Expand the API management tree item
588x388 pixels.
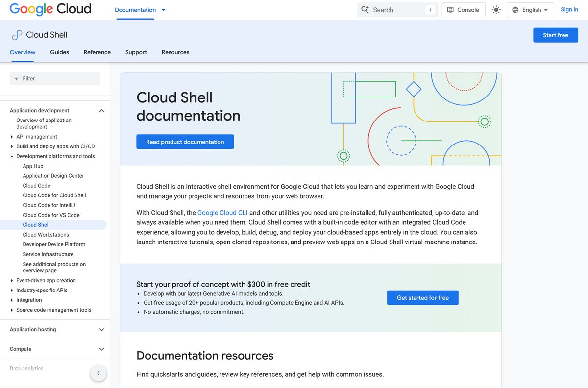tap(12, 137)
